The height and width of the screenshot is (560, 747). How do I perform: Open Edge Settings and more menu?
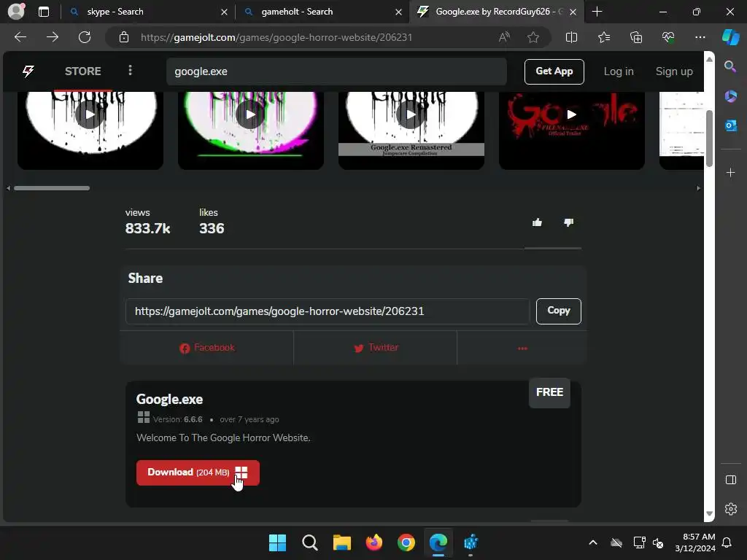coord(700,37)
